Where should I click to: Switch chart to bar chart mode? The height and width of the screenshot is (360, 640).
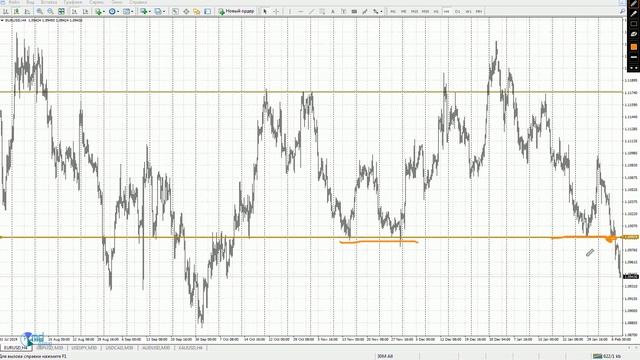pyautogui.click(x=6, y=11)
